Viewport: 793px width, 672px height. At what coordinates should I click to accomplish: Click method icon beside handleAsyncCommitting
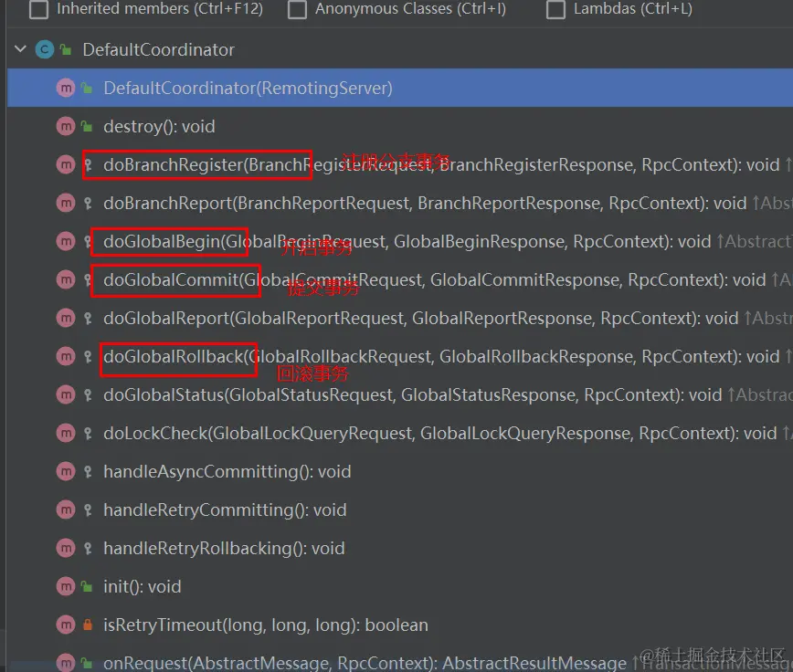coord(65,472)
